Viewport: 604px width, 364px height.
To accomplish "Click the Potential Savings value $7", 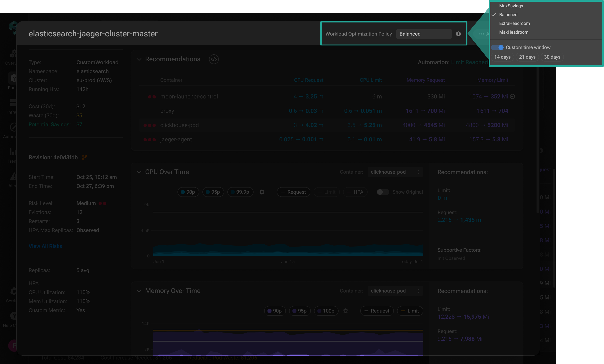I will coord(79,124).
